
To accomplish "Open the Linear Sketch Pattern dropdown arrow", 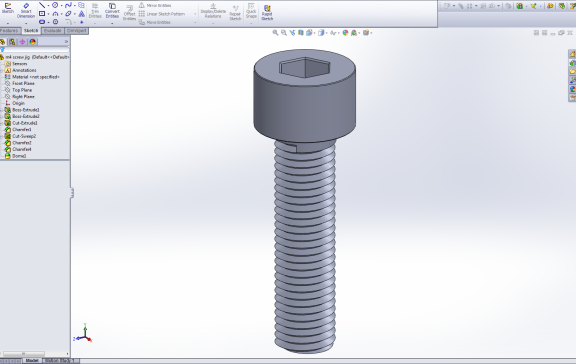I will click(195, 14).
